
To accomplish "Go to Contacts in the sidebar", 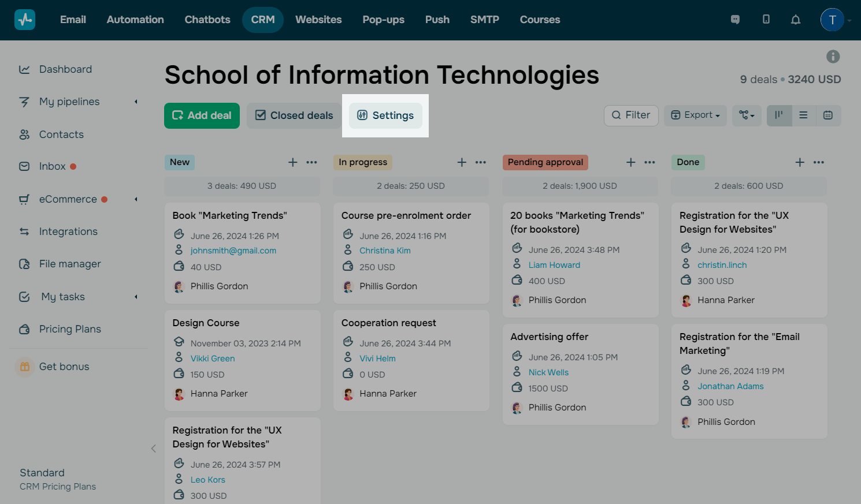I will 61,135.
